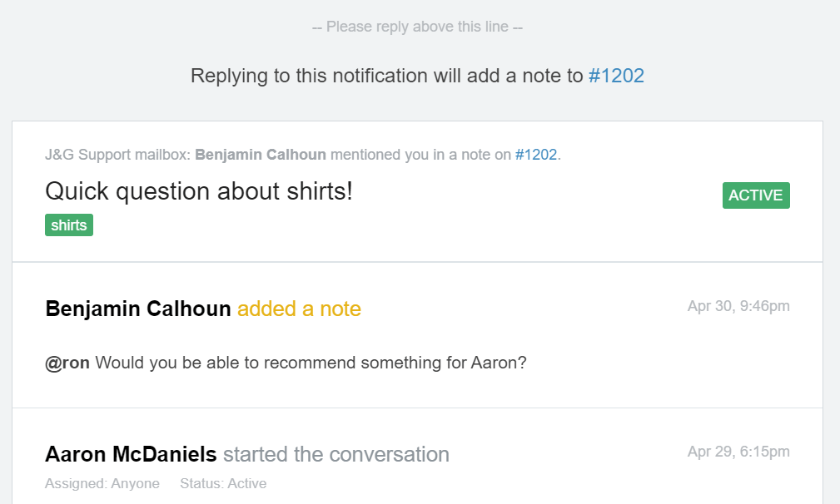Click the 'Replying to this notification' sentence

click(387, 76)
